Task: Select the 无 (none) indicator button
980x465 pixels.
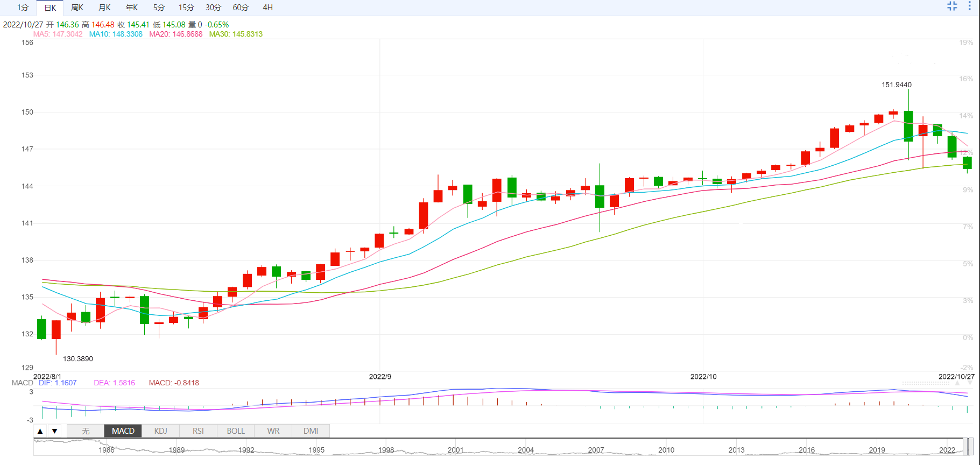Action: [x=86, y=431]
